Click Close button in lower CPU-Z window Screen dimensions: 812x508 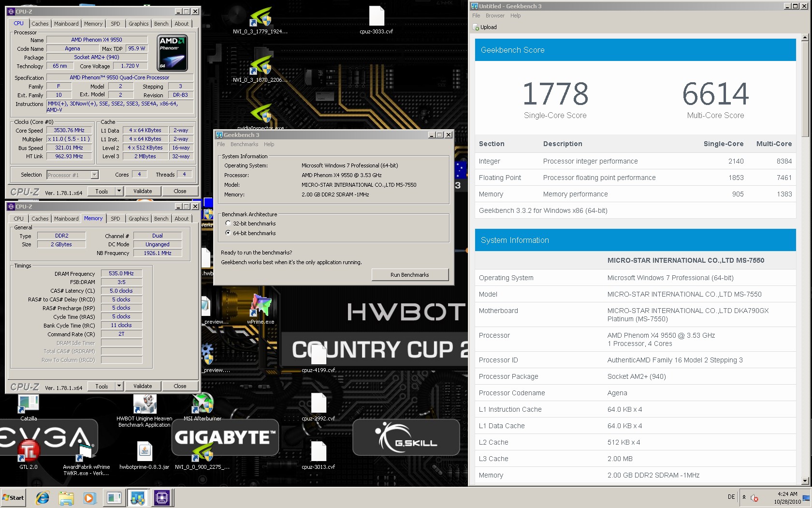pyautogui.click(x=180, y=386)
